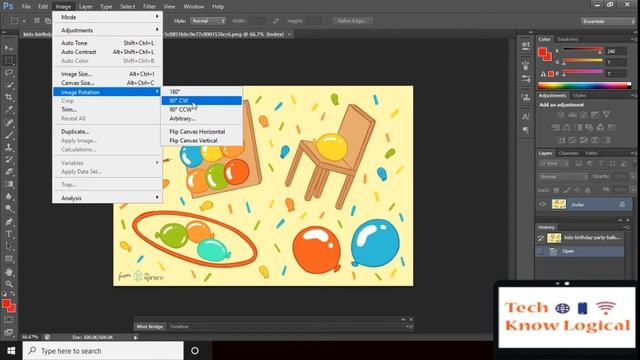Image resolution: width=640 pixels, height=360 pixels.
Task: Choose 90° CCW rotation
Action: [x=202, y=109]
